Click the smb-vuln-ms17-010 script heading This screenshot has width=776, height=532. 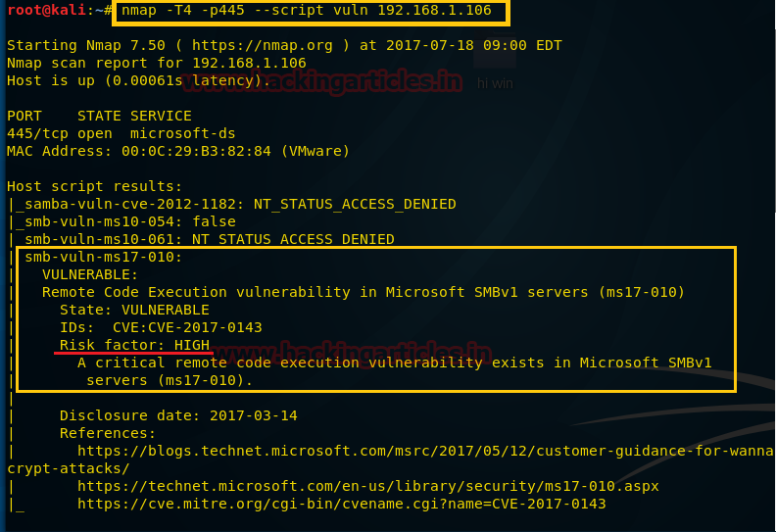(104, 257)
